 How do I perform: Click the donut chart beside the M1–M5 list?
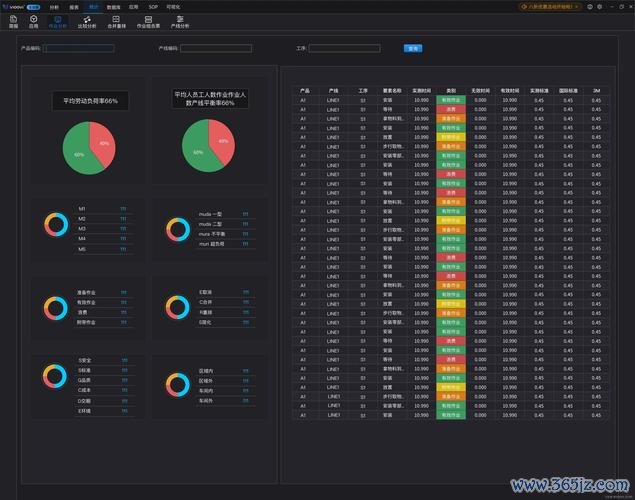(57, 224)
